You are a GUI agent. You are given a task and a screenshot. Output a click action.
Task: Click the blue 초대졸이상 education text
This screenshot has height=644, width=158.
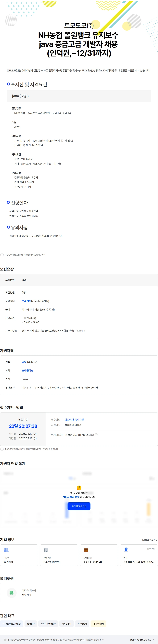pos(27,370)
